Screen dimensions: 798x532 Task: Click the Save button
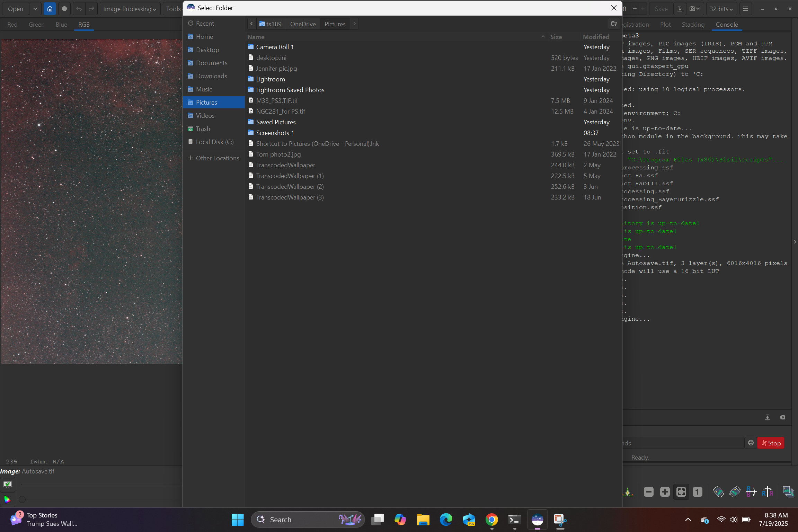tap(661, 9)
